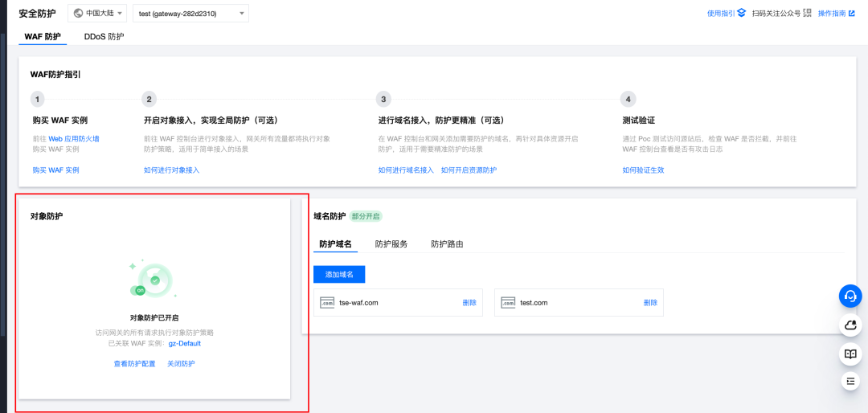Open the documentation book floating icon
868x413 pixels.
pyautogui.click(x=850, y=354)
